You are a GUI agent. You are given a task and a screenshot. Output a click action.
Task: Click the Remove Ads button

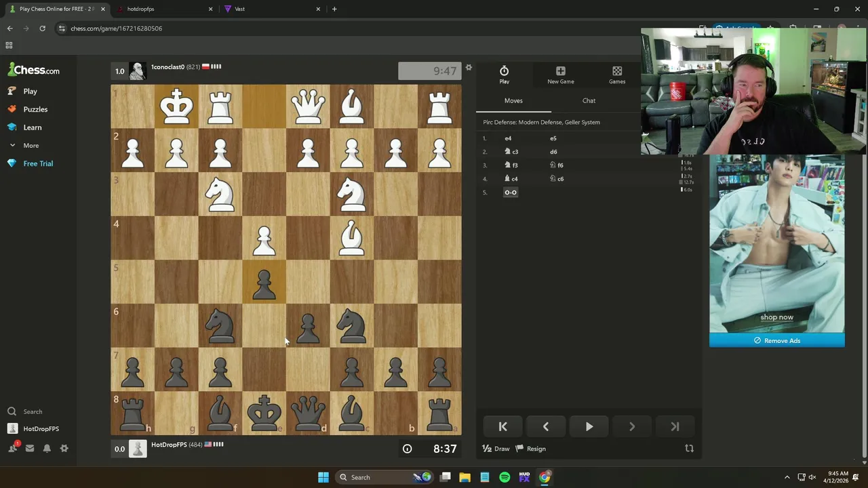pyautogui.click(x=777, y=341)
